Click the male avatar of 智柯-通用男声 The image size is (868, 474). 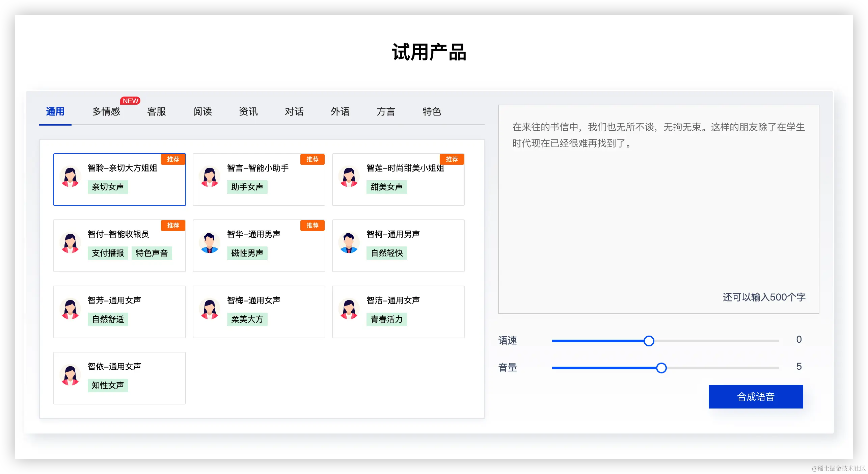click(349, 243)
